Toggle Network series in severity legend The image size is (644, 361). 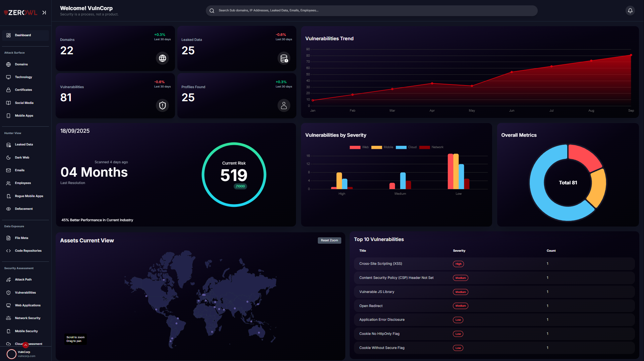tap(431, 147)
